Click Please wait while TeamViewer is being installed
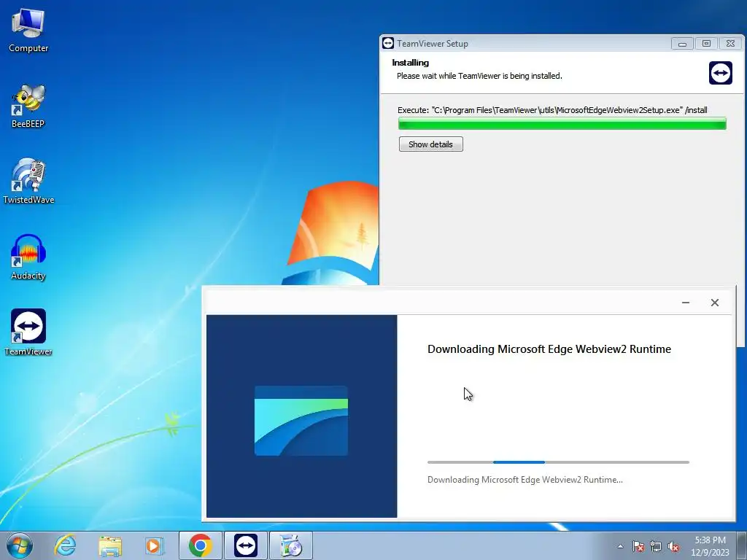 pyautogui.click(x=479, y=76)
